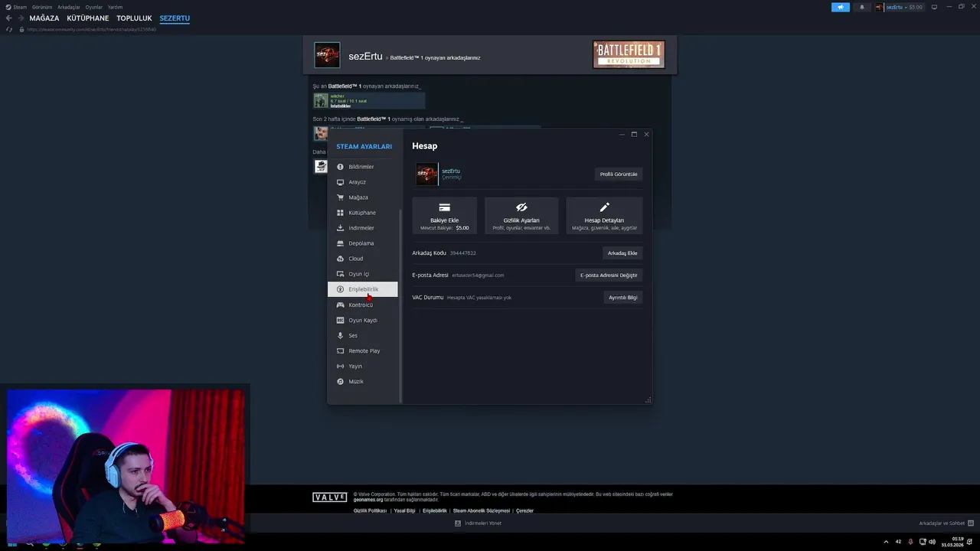Select the Erişilebilirlik accessibility category
The image size is (980, 551).
pyautogui.click(x=362, y=289)
